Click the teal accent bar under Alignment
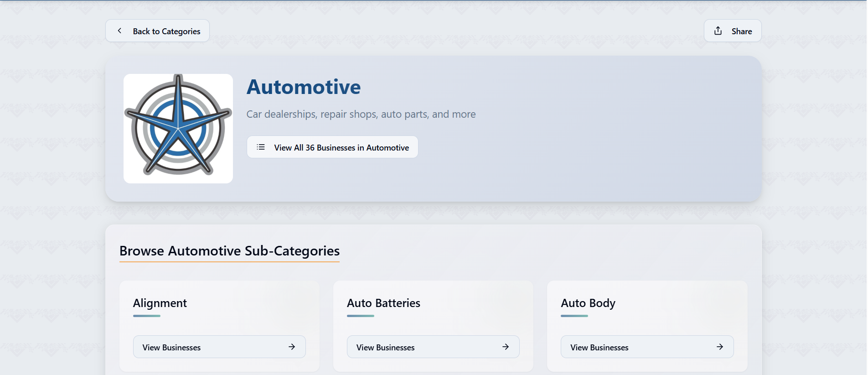The width and height of the screenshot is (868, 375). pos(147,316)
